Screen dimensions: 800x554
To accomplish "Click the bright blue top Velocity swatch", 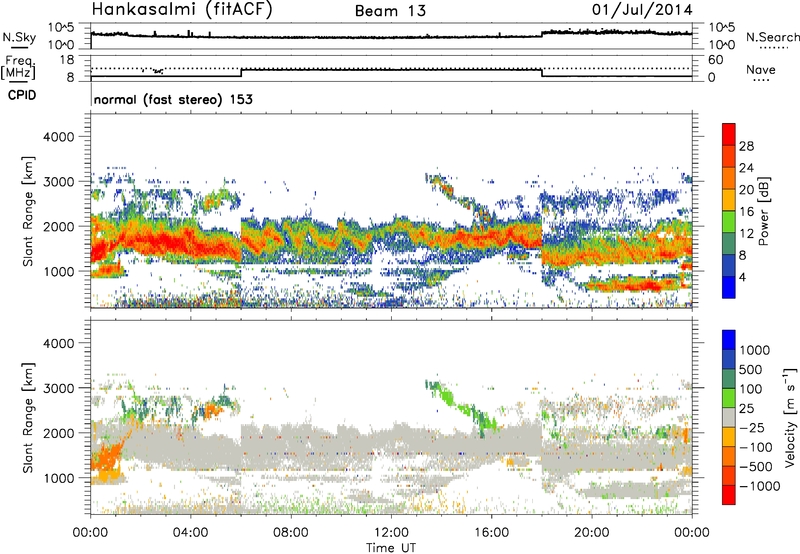I will (729, 340).
